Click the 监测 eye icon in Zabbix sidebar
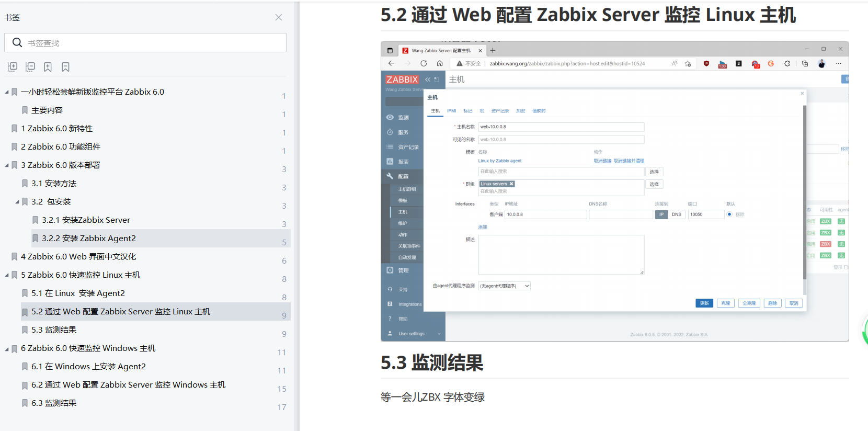This screenshot has width=868, height=431. [x=390, y=117]
